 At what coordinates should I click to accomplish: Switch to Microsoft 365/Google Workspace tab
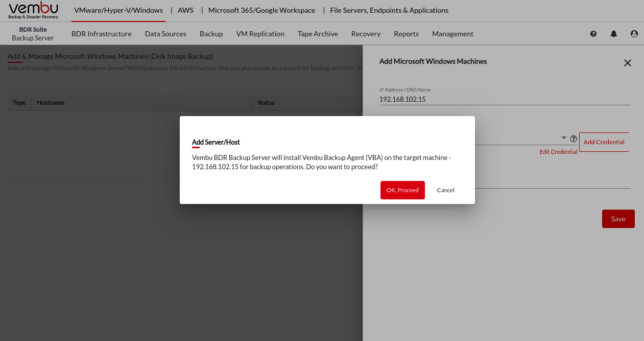click(261, 10)
